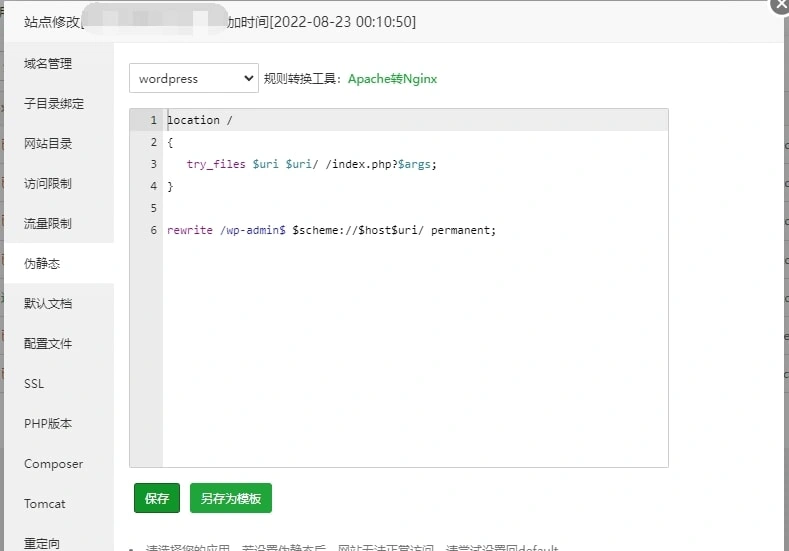
Task: Open the Apache转Nginx conversion tool link
Action: (x=392, y=79)
